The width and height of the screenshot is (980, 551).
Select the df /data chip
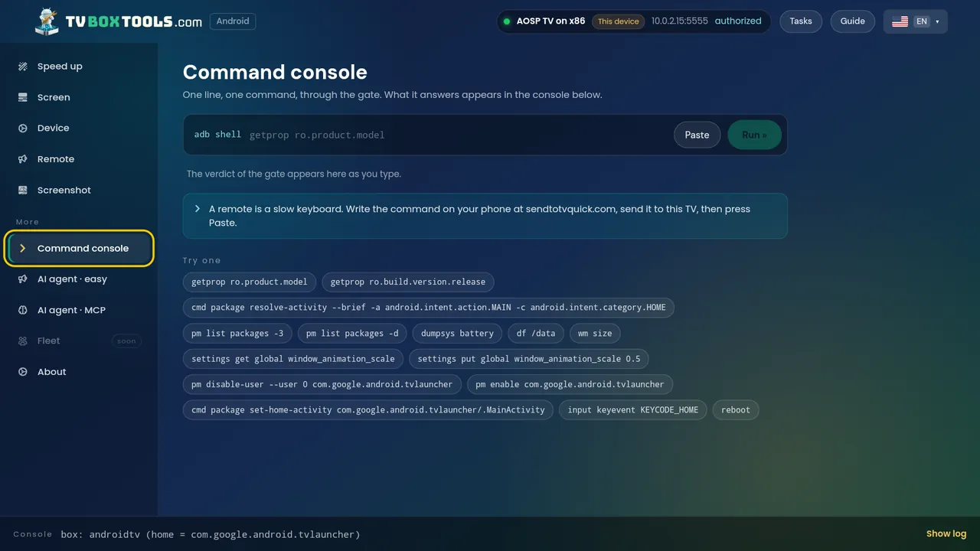tap(536, 334)
